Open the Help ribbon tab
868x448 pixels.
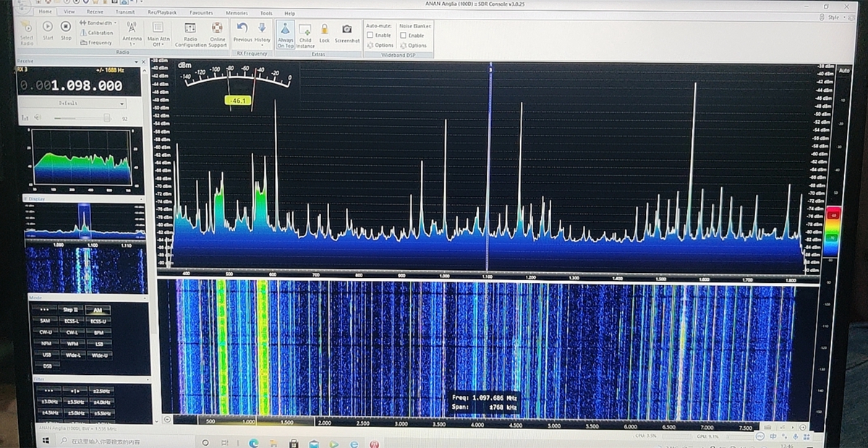(x=289, y=13)
